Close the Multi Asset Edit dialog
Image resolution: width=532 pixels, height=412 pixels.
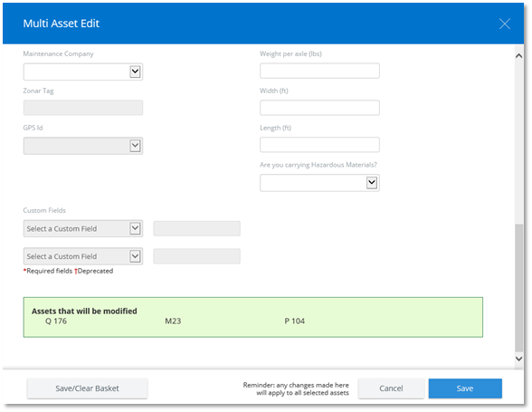[x=505, y=24]
